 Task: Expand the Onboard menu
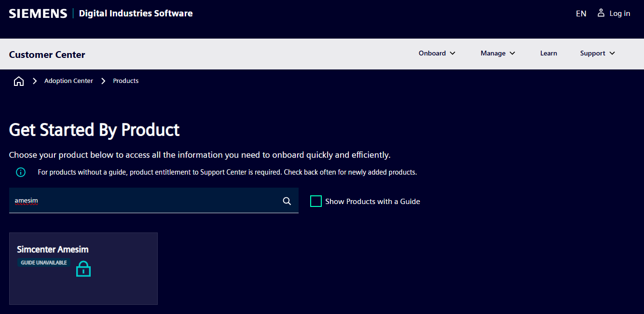[x=437, y=54]
